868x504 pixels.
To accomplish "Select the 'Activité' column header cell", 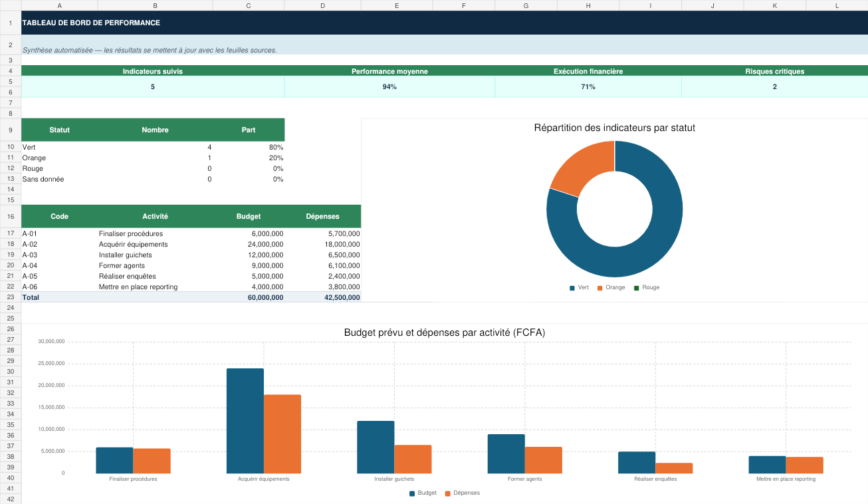I will point(155,216).
